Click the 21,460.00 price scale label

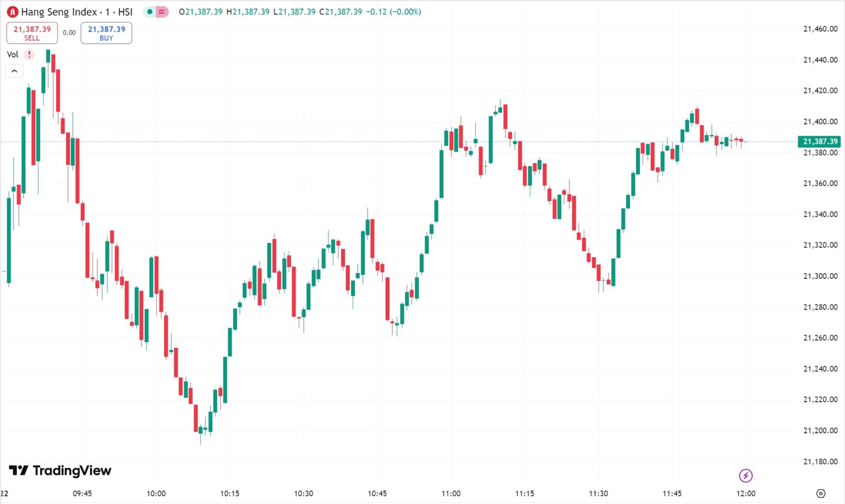820,29
